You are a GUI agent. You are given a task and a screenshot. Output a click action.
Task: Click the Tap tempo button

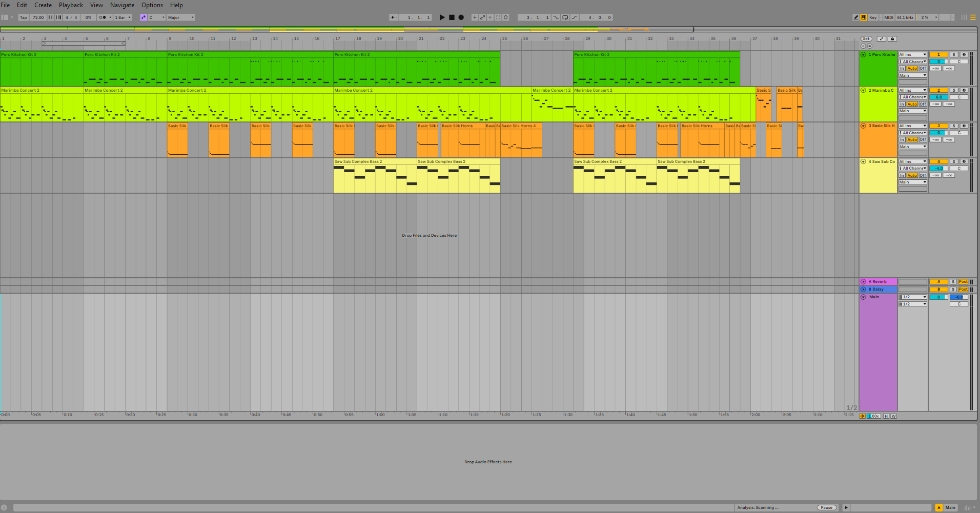pos(23,17)
